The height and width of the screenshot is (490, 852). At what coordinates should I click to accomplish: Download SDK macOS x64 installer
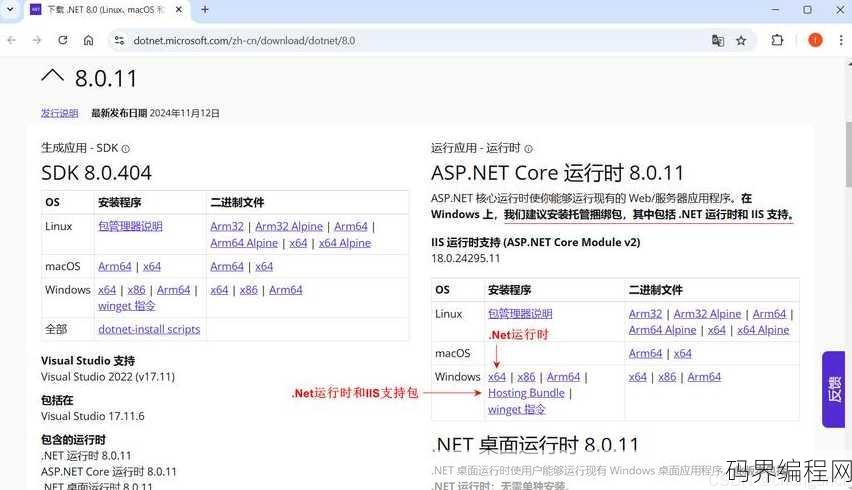point(152,266)
